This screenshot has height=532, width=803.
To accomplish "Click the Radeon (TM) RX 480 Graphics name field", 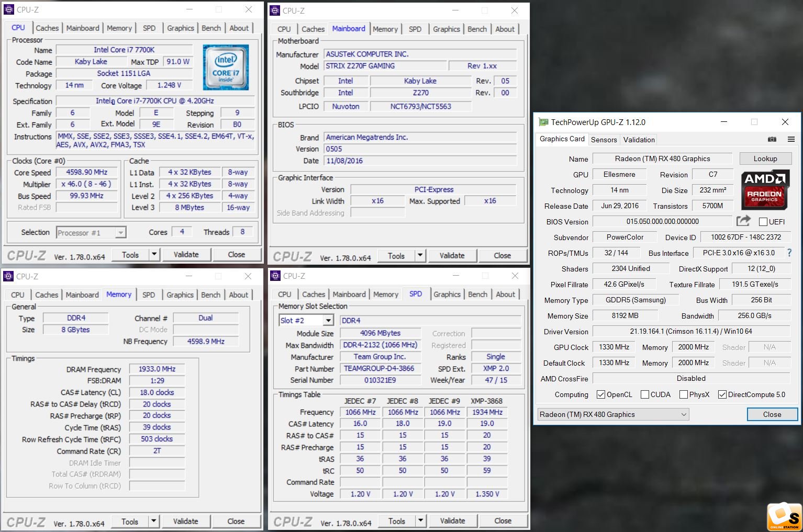I will click(662, 159).
